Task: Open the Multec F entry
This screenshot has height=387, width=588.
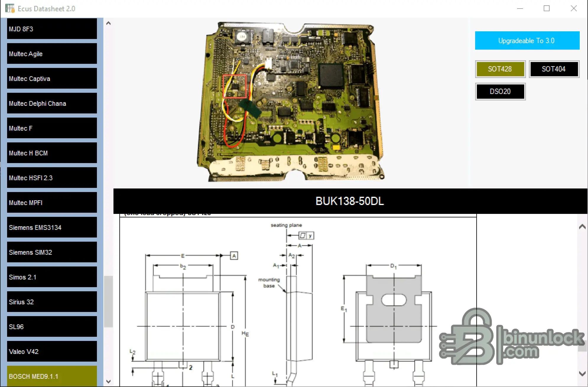Action: tap(52, 128)
